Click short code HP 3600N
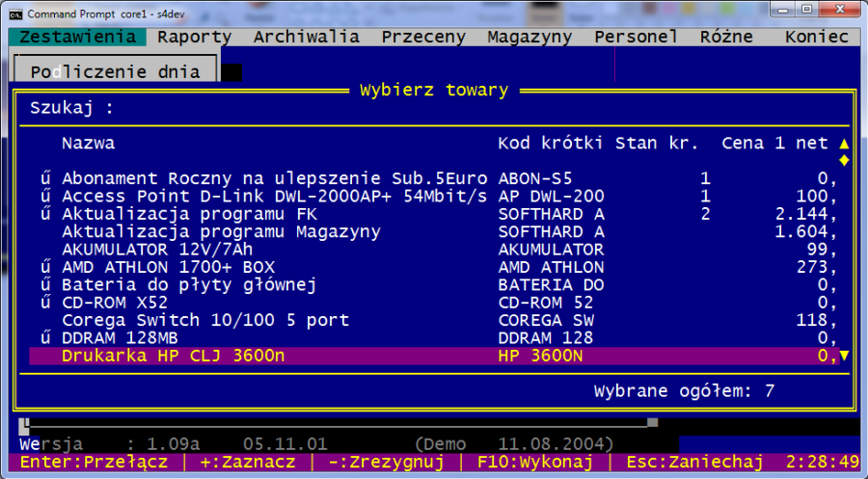Viewport: 868px width, 479px height. click(x=540, y=355)
